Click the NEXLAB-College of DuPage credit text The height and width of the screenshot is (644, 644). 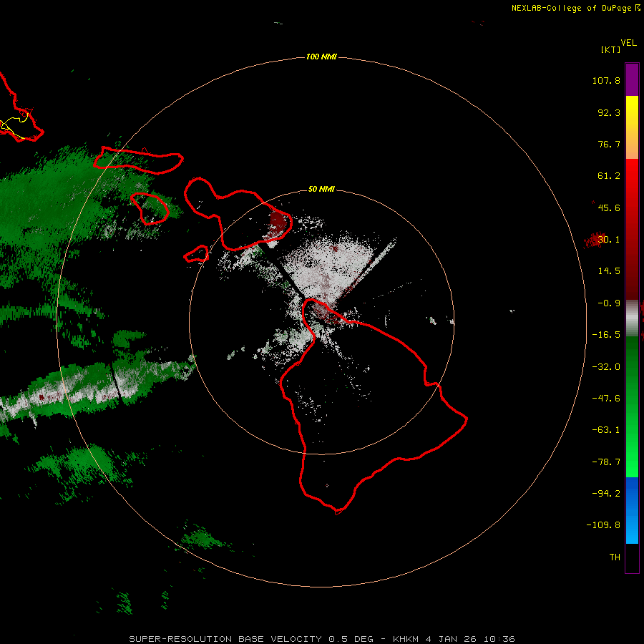click(576, 8)
